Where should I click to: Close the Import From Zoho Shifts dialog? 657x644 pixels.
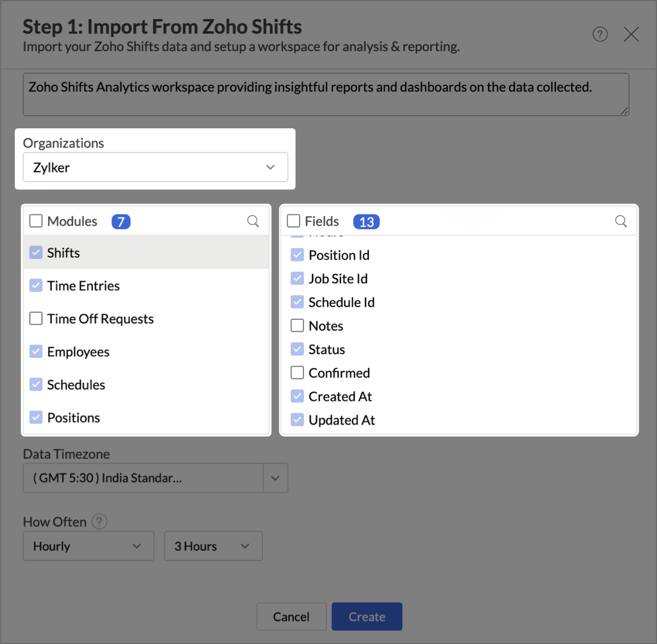click(631, 34)
